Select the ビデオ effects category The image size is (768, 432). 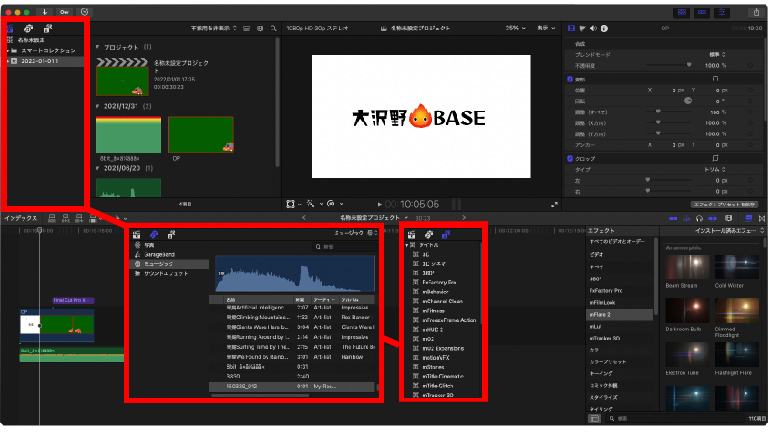point(597,255)
